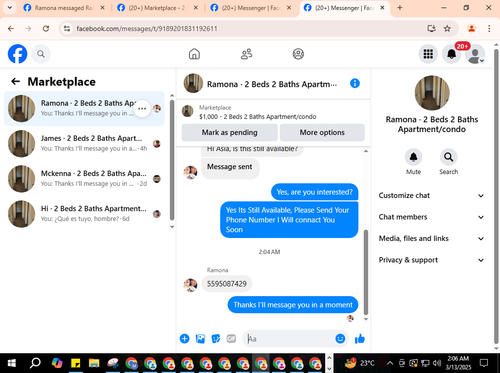Click conversation title Ramona 2 Beds header
The height and width of the screenshot is (373, 500).
(x=272, y=84)
